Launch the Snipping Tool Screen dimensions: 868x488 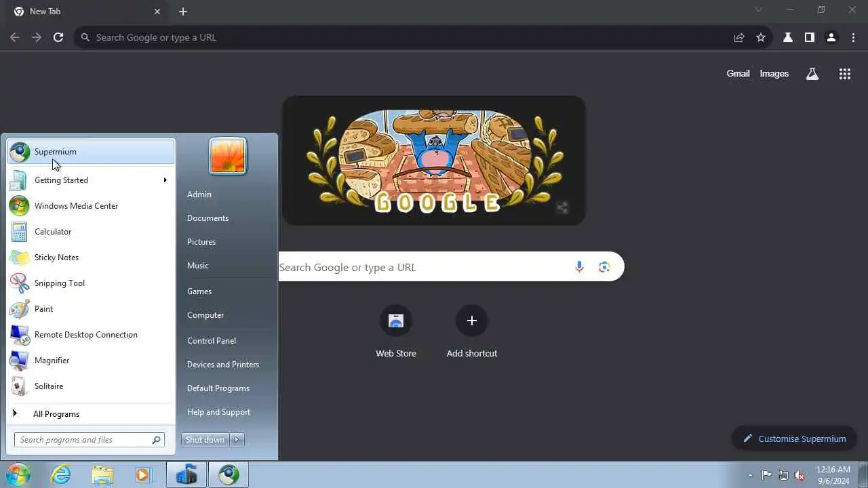[91, 283]
